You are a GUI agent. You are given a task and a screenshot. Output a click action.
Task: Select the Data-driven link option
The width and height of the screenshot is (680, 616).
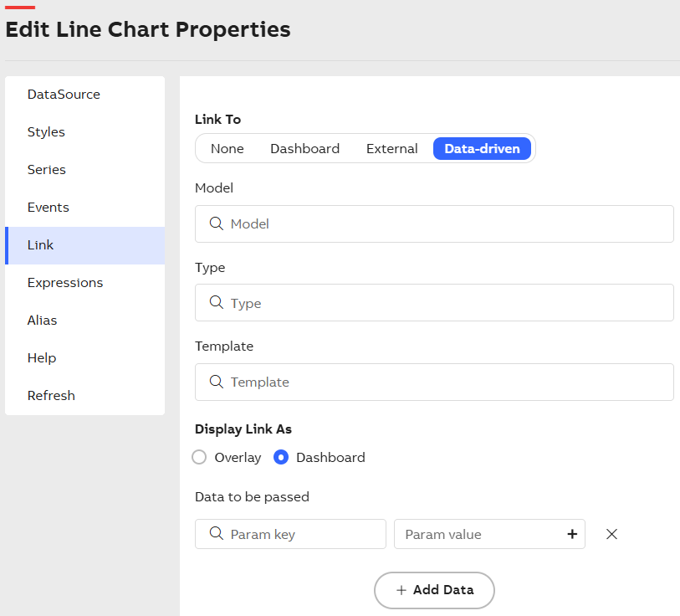[482, 149]
